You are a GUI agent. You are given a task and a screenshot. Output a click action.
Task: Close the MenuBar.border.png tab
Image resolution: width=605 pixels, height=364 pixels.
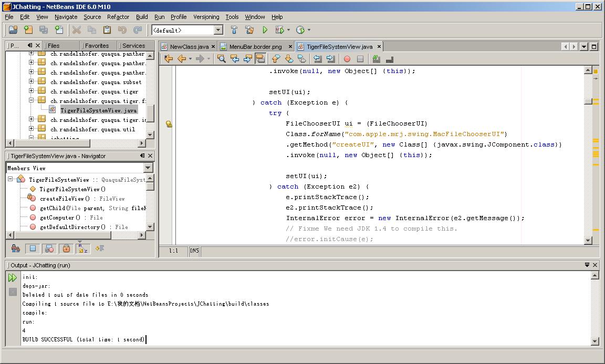pyautogui.click(x=290, y=47)
